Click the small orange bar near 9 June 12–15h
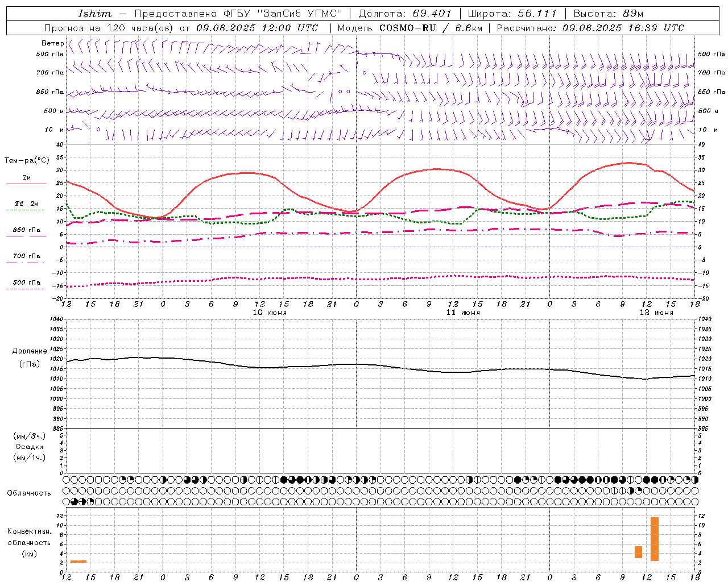This screenshot has width=728, height=582. (78, 562)
